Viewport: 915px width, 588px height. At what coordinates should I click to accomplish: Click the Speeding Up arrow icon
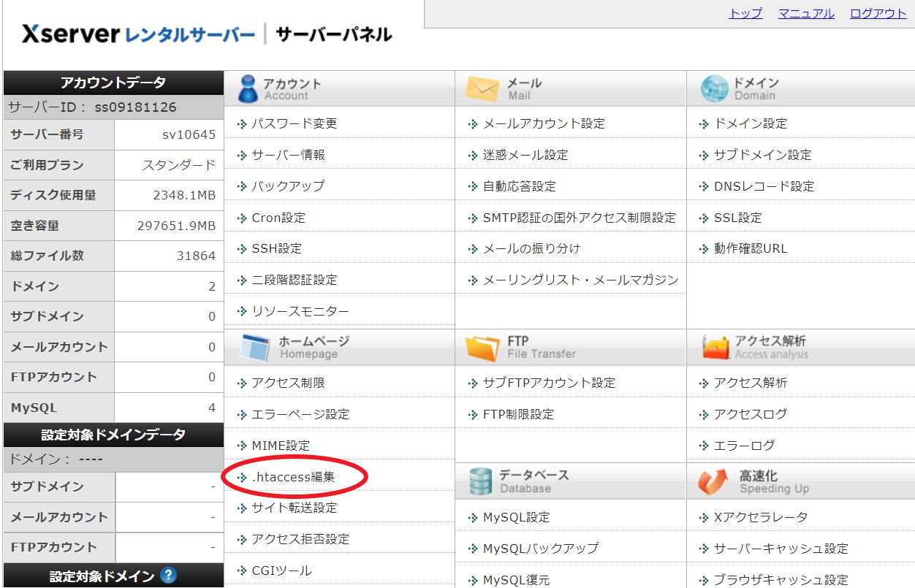(713, 481)
